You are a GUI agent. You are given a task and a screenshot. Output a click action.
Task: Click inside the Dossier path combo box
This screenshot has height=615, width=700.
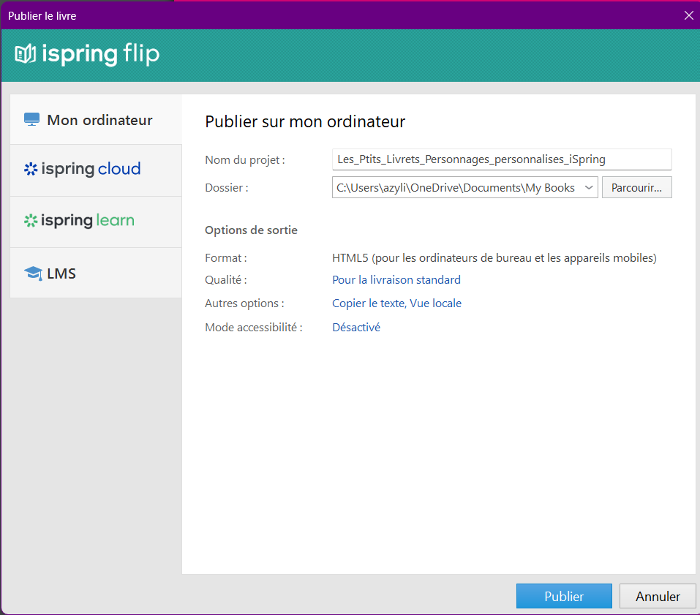[455, 188]
